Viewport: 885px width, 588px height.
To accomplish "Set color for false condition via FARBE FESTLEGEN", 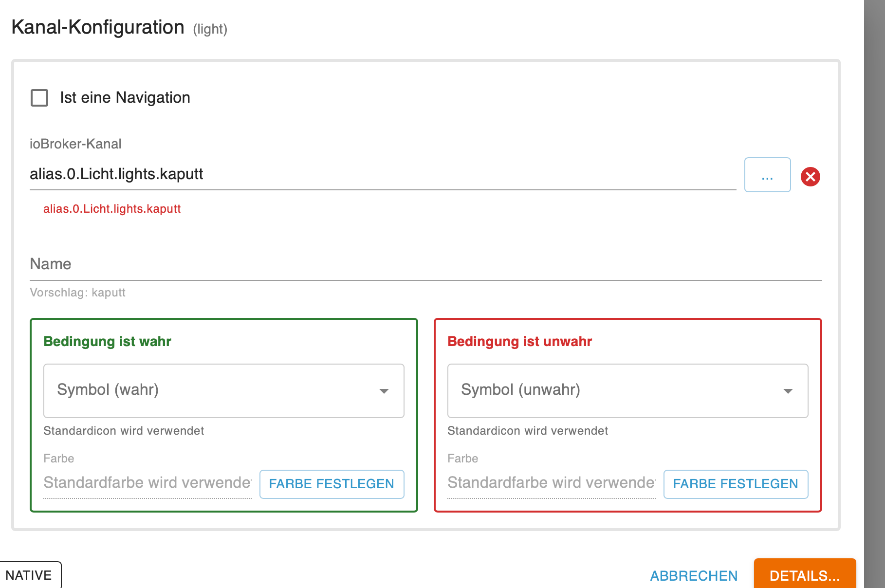I will click(x=735, y=484).
